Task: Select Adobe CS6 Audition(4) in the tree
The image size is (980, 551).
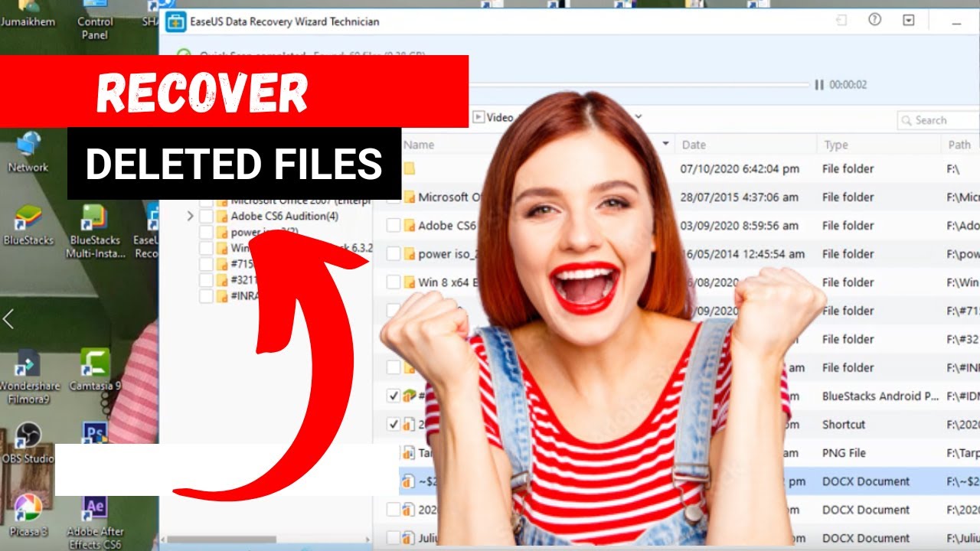Action: [284, 217]
